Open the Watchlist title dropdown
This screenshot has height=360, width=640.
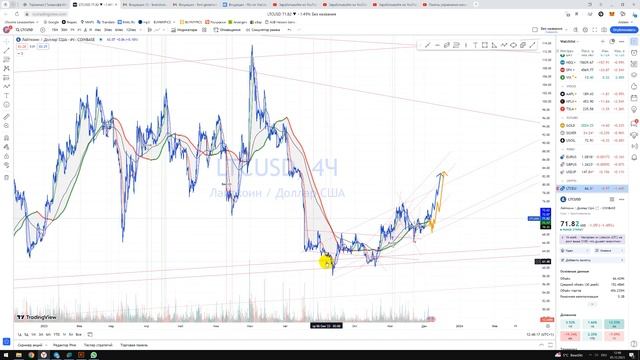(x=569, y=41)
